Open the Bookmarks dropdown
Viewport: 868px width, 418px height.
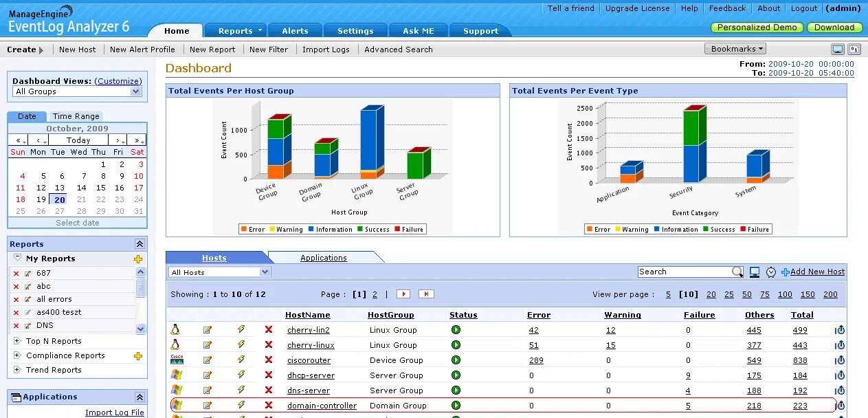pos(735,49)
